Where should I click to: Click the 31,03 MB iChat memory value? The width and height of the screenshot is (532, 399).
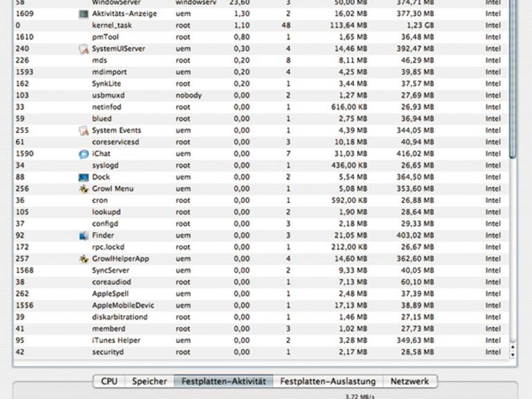[x=351, y=154]
